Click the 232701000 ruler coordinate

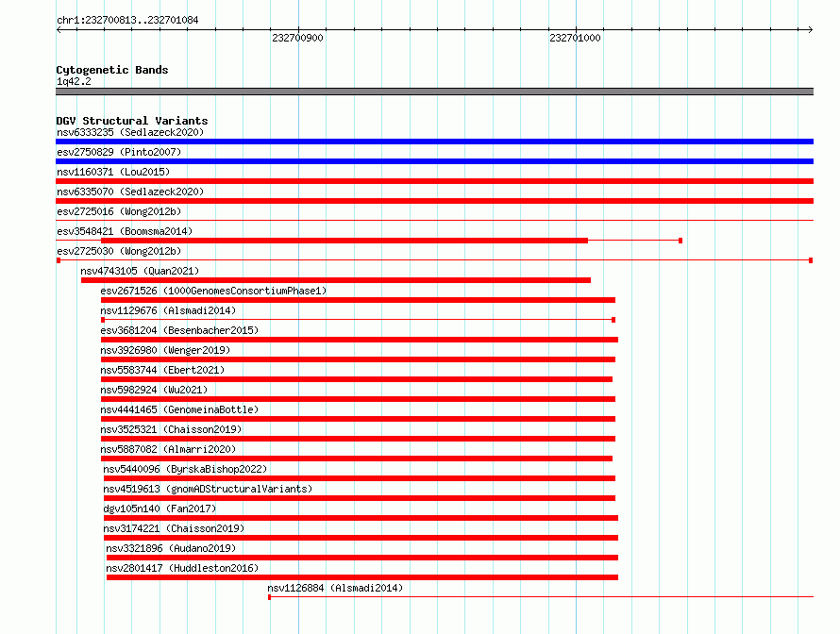click(576, 38)
